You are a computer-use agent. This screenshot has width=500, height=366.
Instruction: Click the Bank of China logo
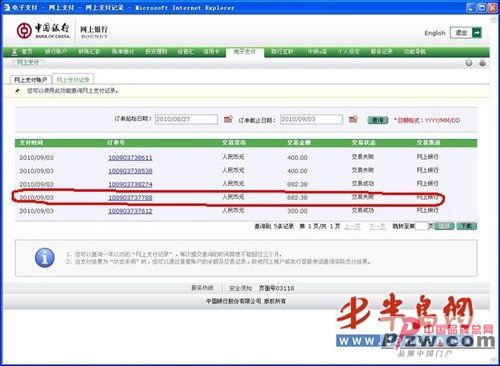(x=43, y=31)
